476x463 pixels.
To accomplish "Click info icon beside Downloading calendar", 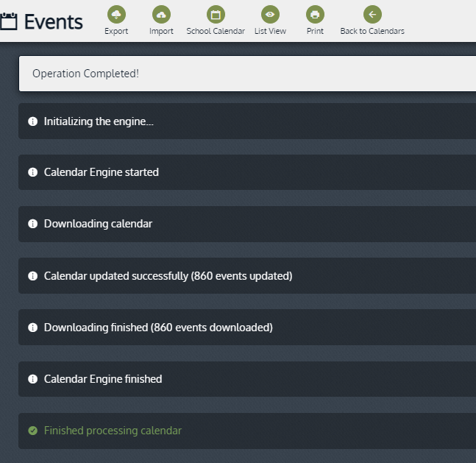I will [33, 224].
